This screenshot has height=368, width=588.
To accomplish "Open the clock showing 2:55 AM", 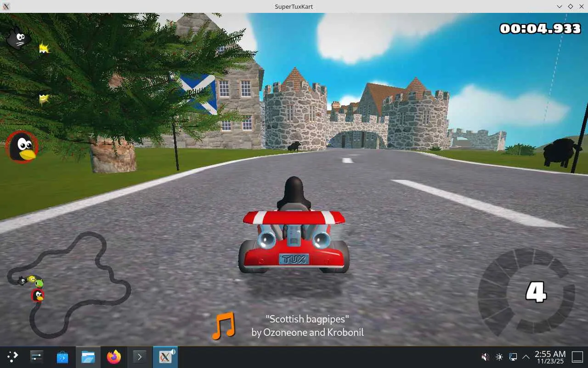I will (550, 357).
